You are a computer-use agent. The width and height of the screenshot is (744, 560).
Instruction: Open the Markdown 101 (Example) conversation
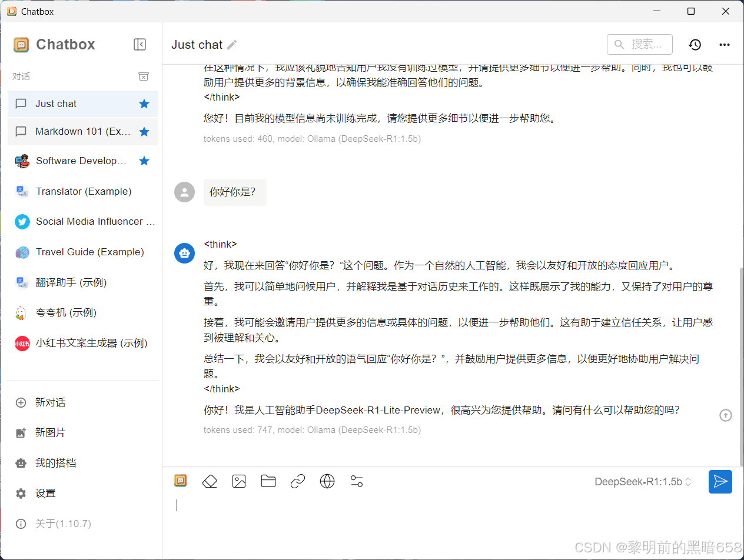pos(82,132)
